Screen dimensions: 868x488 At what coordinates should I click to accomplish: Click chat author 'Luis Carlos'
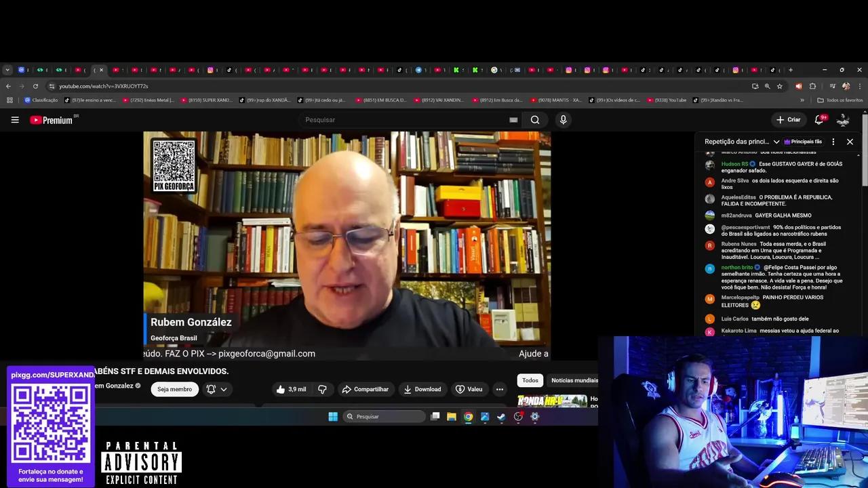734,319
